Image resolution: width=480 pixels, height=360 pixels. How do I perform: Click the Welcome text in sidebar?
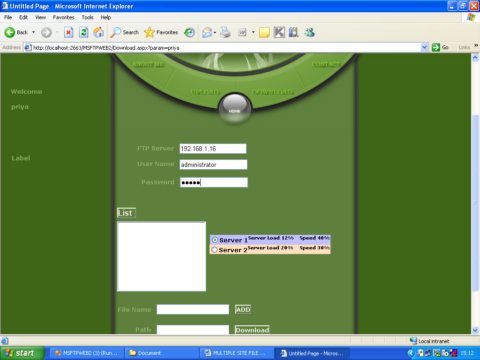(26, 91)
